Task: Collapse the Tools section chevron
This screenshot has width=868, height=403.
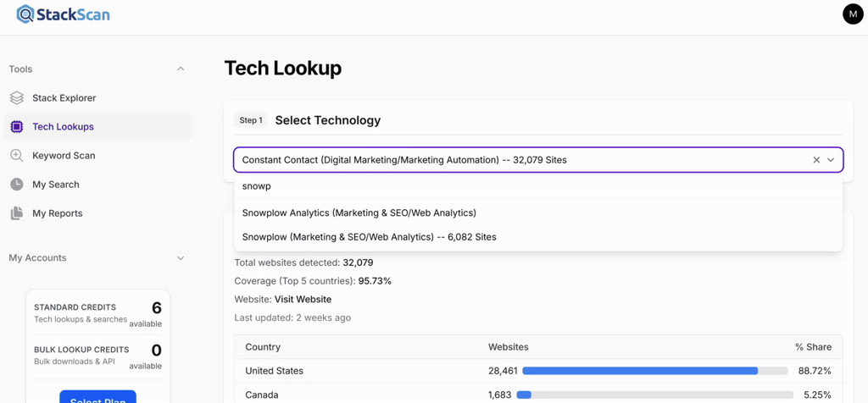Action: point(180,69)
